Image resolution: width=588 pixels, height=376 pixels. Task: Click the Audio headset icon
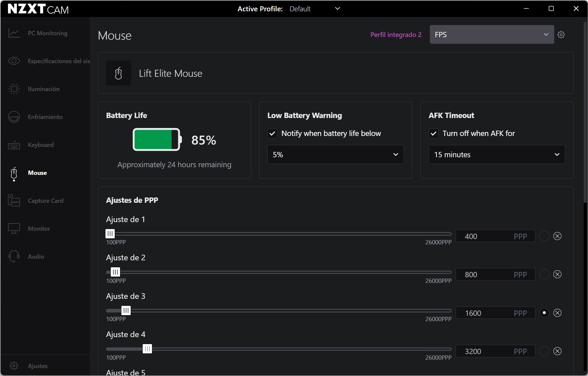coord(14,257)
